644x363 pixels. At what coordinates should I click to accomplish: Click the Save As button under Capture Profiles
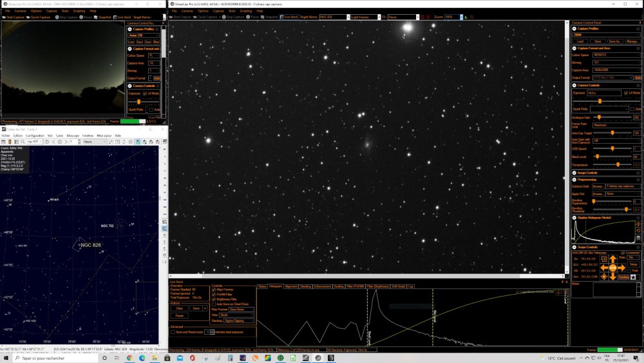tap(615, 41)
